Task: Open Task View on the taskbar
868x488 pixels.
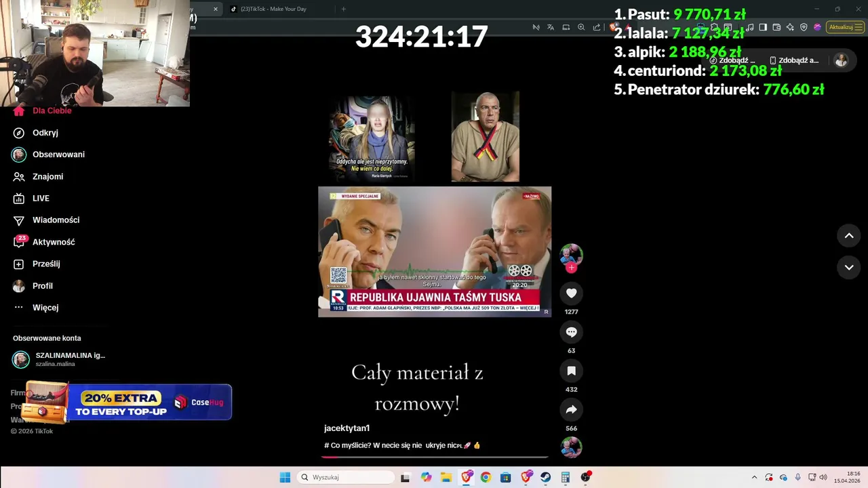Action: (405, 477)
